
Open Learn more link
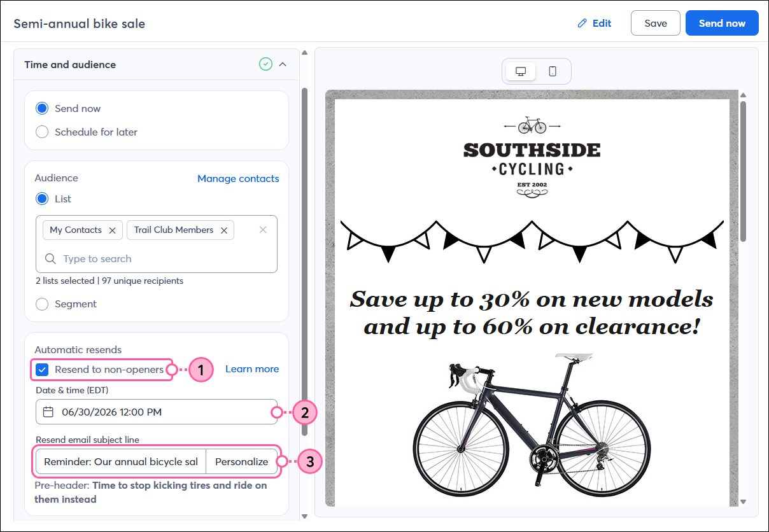coord(252,369)
